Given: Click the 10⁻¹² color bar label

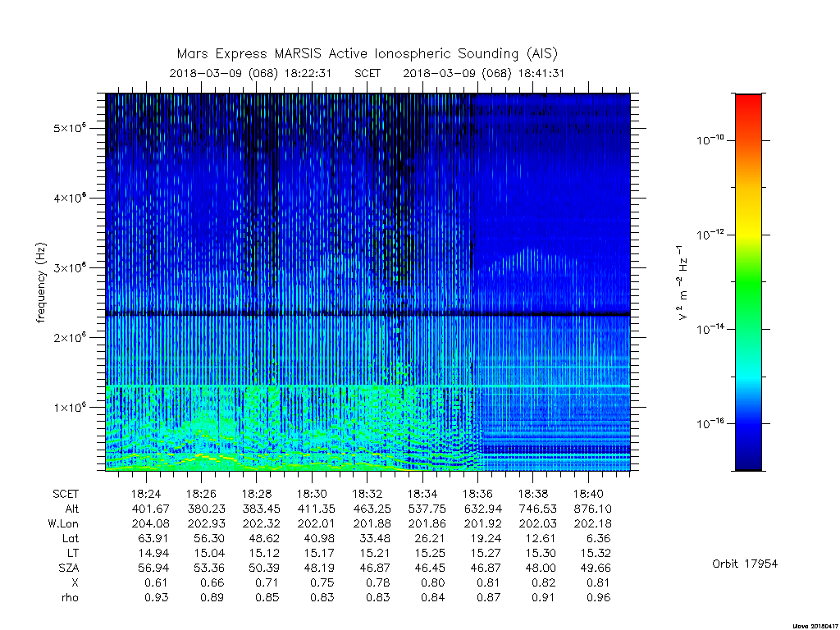Looking at the screenshot, I should click(x=710, y=235).
